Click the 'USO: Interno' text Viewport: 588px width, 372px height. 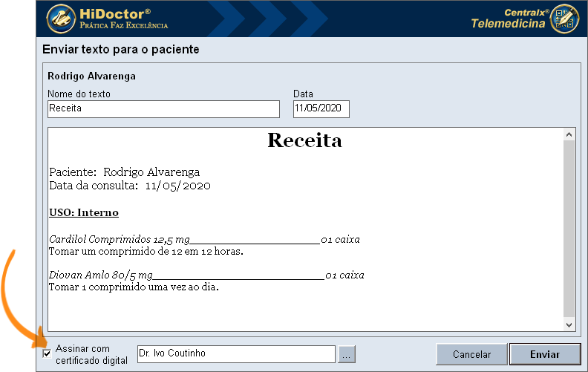point(84,212)
